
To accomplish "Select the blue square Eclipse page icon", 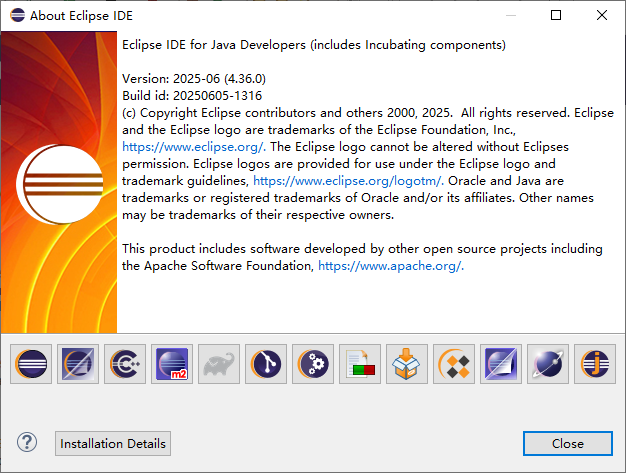I will [501, 364].
